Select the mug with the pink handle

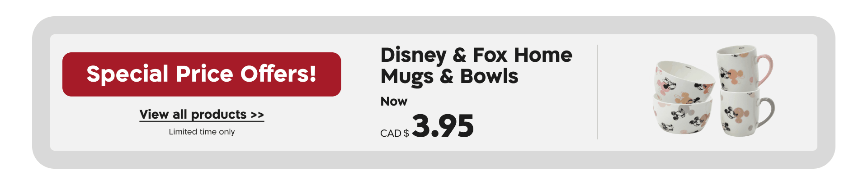pyautogui.click(x=738, y=67)
